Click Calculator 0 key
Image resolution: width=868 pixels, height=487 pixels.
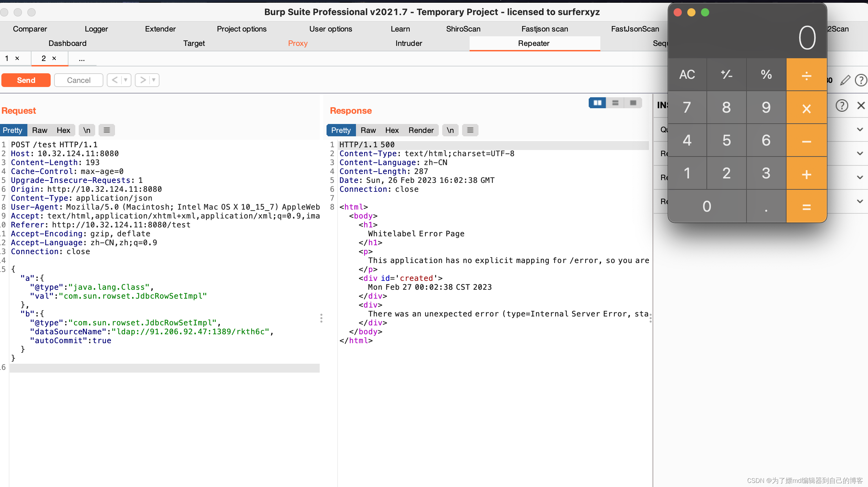707,207
